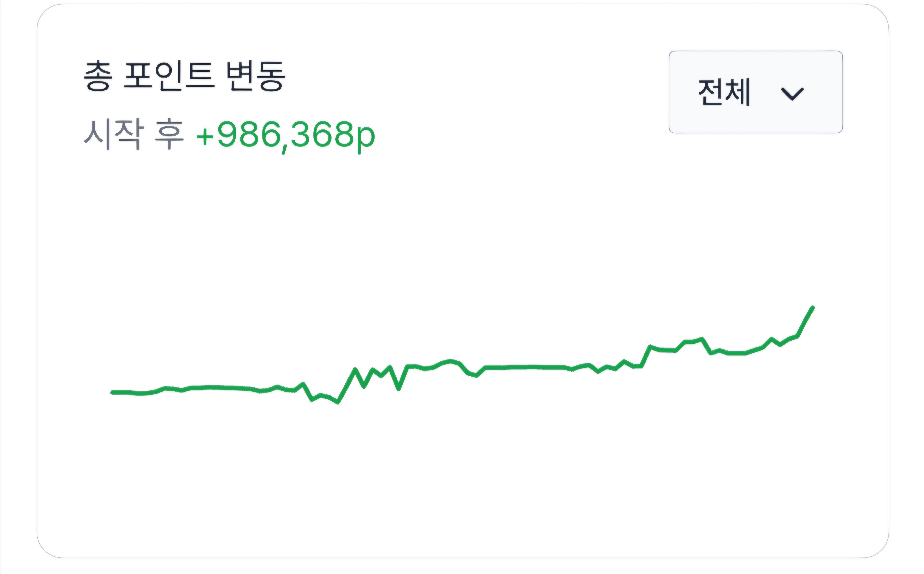Click the chevron arrow beside 전체
Image resolution: width=924 pixels, height=574 pixels.
click(x=792, y=93)
